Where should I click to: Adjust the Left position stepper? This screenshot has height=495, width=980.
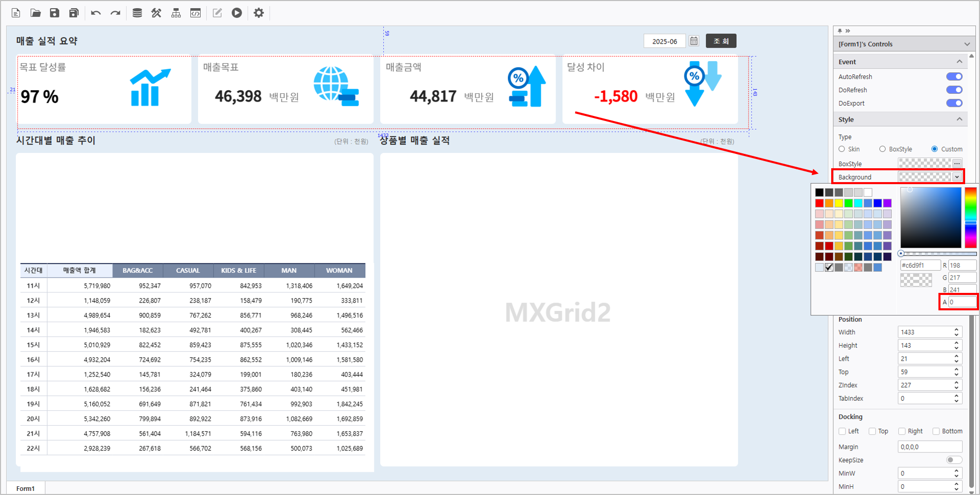pyautogui.click(x=956, y=359)
